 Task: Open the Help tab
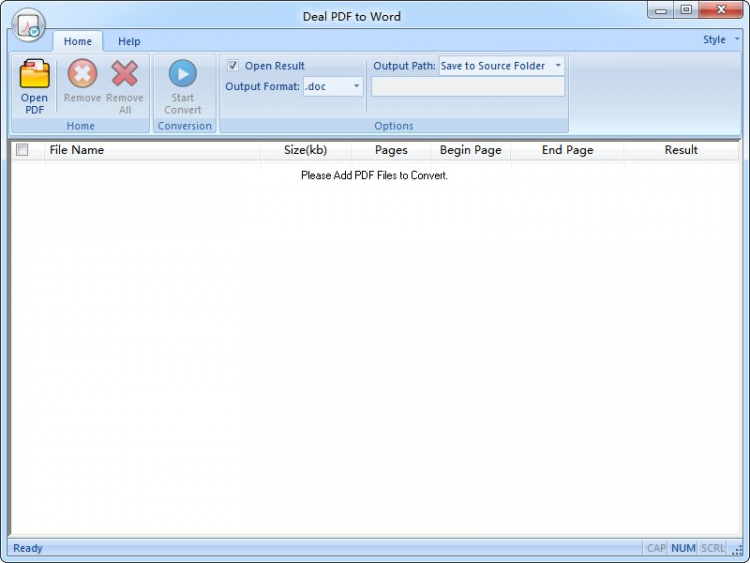point(129,42)
